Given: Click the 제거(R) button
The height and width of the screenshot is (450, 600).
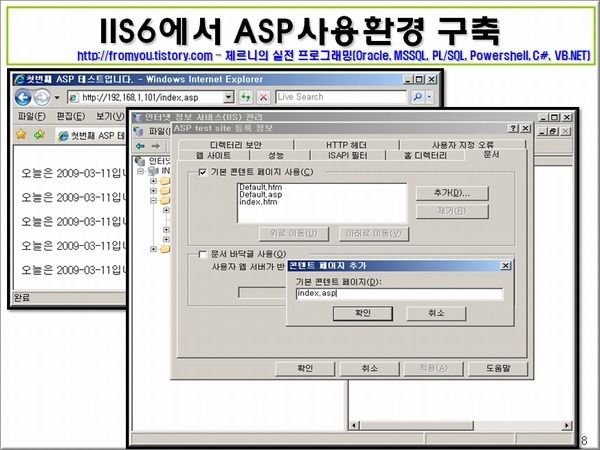Looking at the screenshot, I should point(452,211).
